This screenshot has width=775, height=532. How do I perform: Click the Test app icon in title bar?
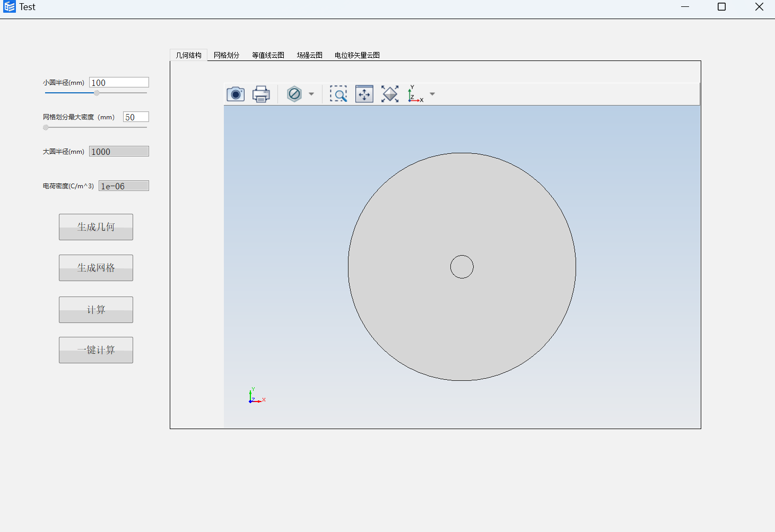(x=10, y=7)
